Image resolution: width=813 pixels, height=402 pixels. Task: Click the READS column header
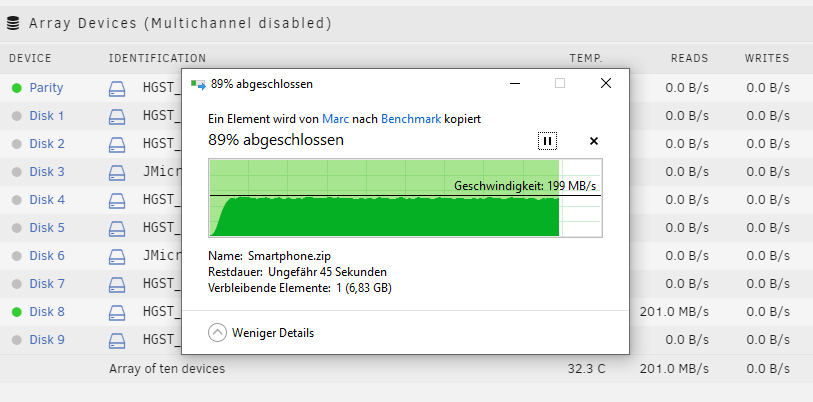(689, 58)
